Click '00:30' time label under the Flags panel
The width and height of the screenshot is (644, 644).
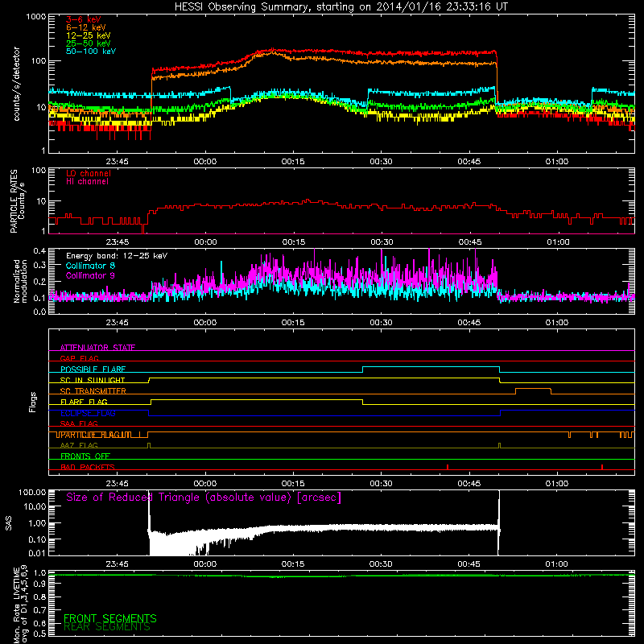pos(381,484)
